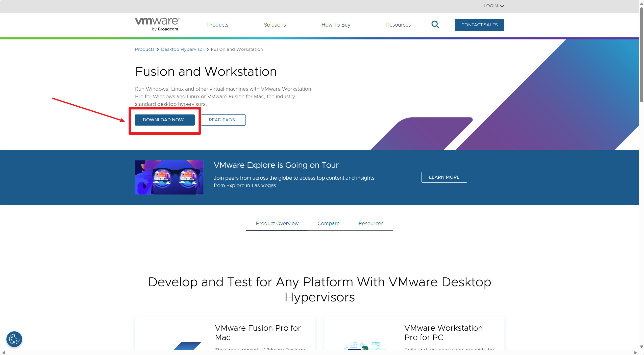
Task: Click the VMware Explore banner thumbnail
Action: point(169,177)
